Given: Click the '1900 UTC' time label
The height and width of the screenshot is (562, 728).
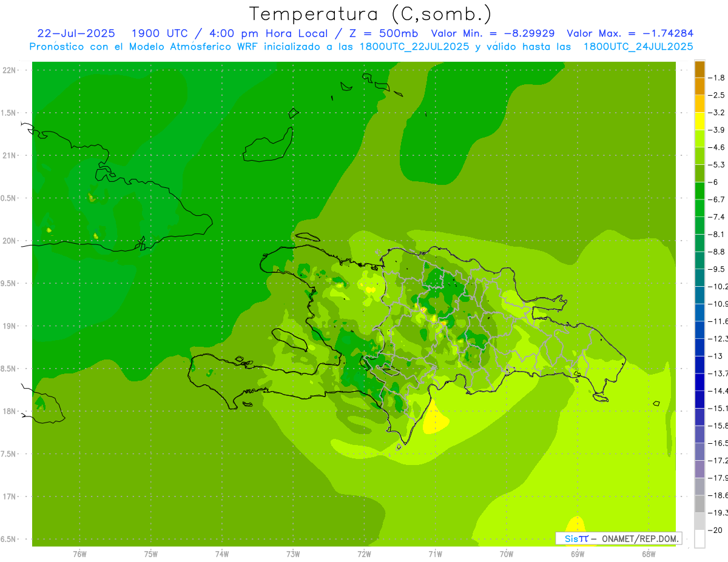Looking at the screenshot, I should pos(160,33).
